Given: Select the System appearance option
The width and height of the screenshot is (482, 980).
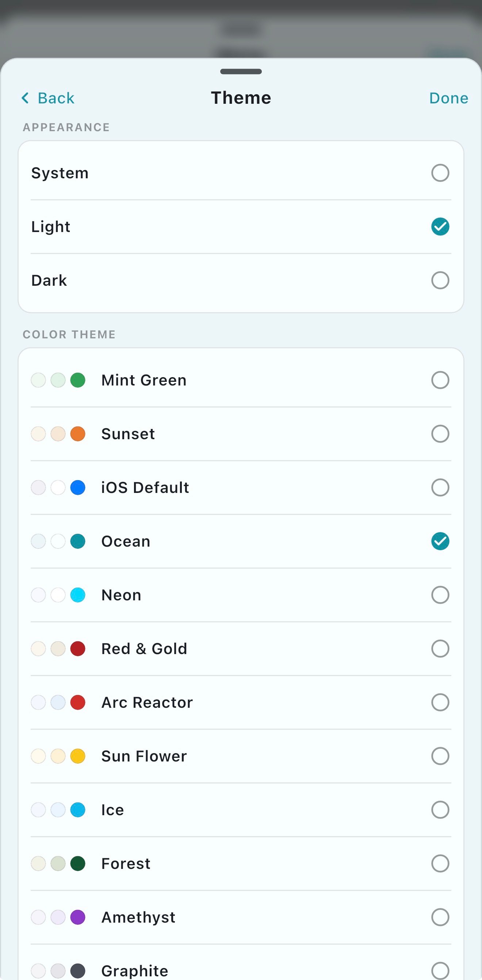Looking at the screenshot, I should (x=440, y=173).
